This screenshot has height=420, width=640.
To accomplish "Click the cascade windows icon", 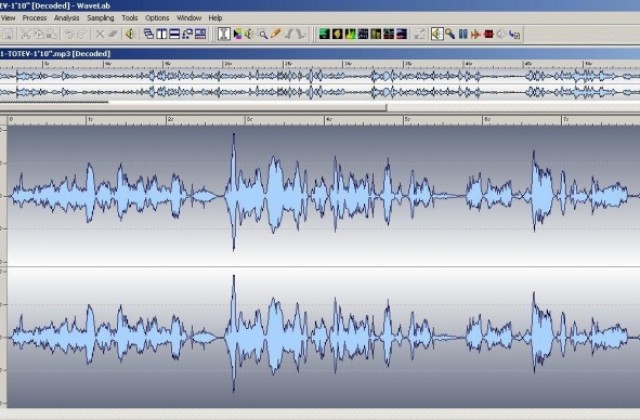I will coord(149,34).
